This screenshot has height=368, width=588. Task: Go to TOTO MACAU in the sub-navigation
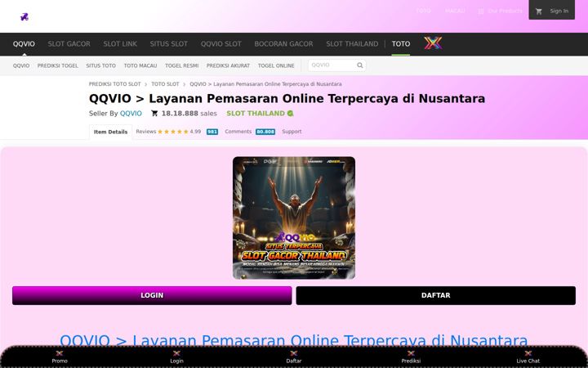tap(140, 65)
